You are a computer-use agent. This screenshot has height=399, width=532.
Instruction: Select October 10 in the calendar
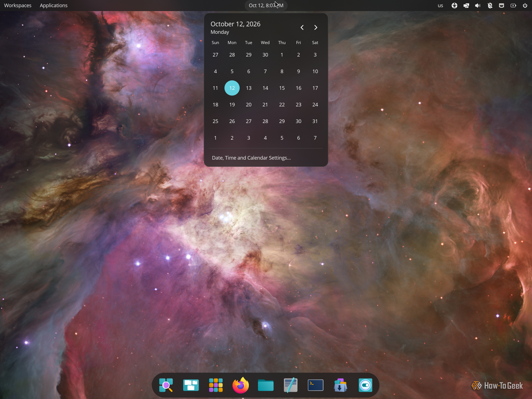coord(315,71)
